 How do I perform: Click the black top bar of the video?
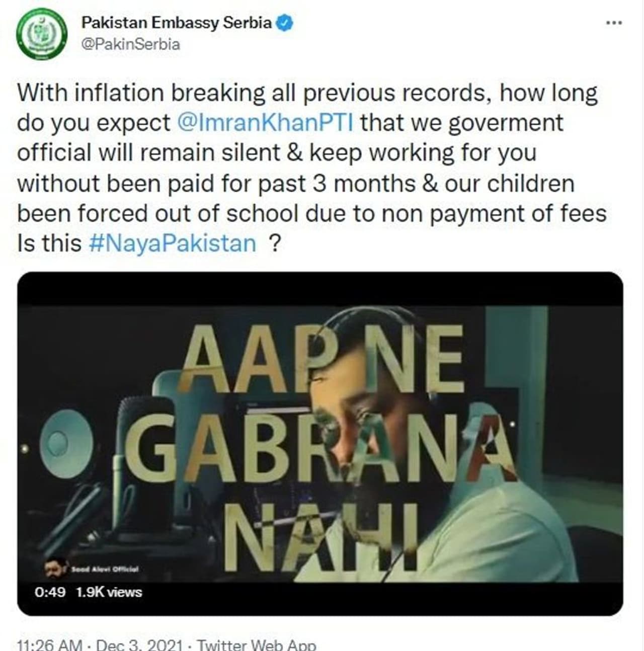[x=320, y=289]
